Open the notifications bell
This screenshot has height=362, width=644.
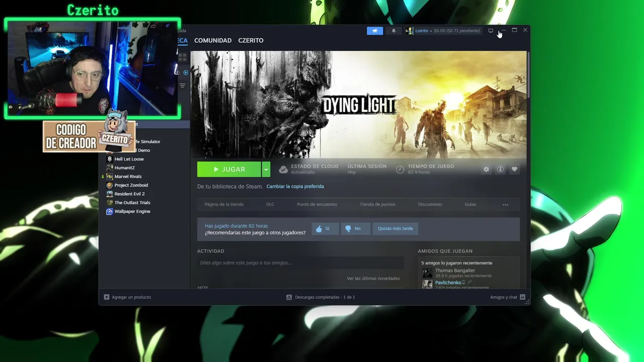point(393,31)
